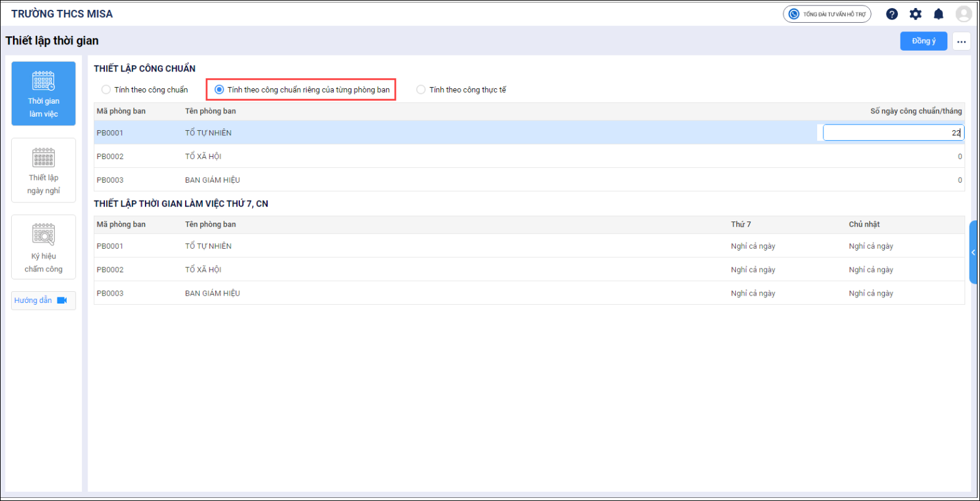Viewport: 980px width, 501px height.
Task: Select the Thời gian làm việc tab
Action: (44, 94)
